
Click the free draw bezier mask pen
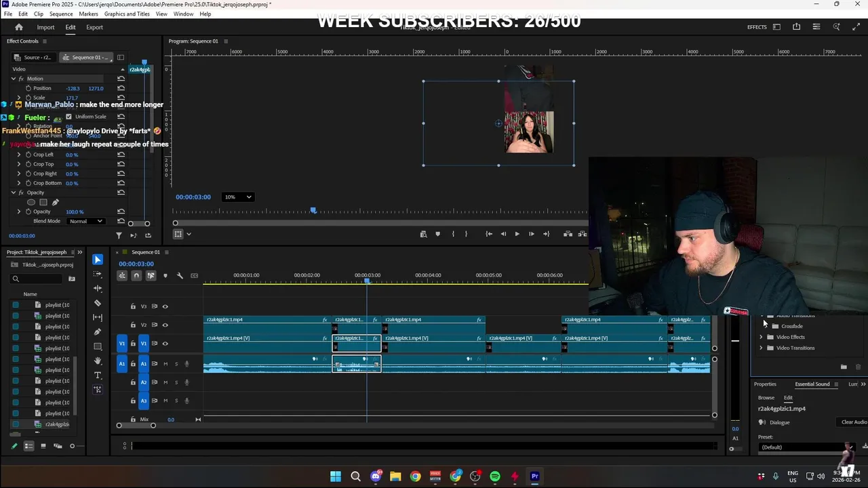(x=56, y=202)
